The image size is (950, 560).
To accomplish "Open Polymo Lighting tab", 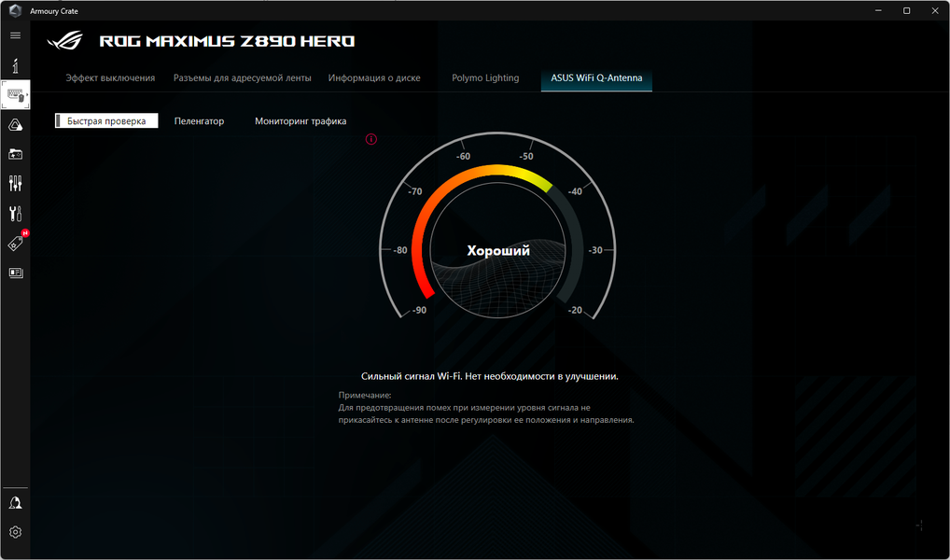I will [x=485, y=78].
